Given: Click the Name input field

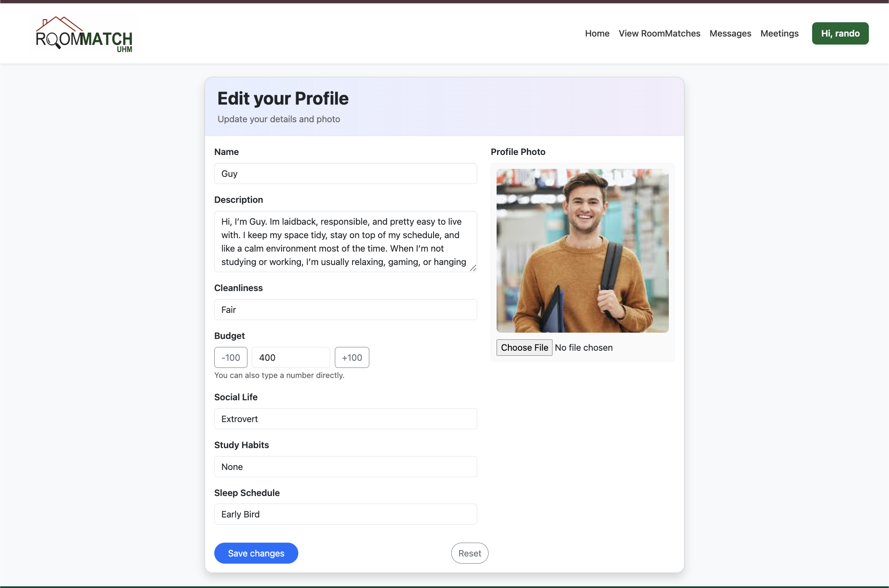Looking at the screenshot, I should [345, 173].
